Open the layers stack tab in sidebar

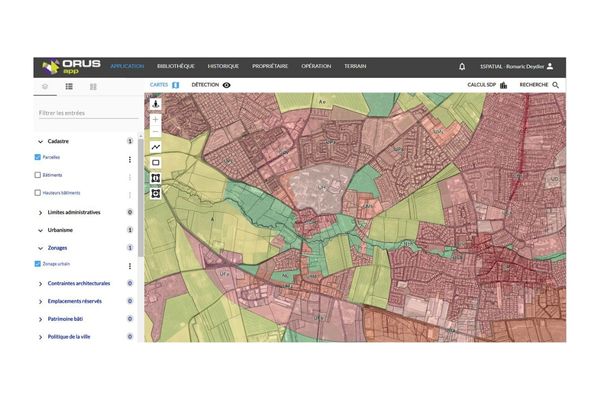[x=44, y=87]
